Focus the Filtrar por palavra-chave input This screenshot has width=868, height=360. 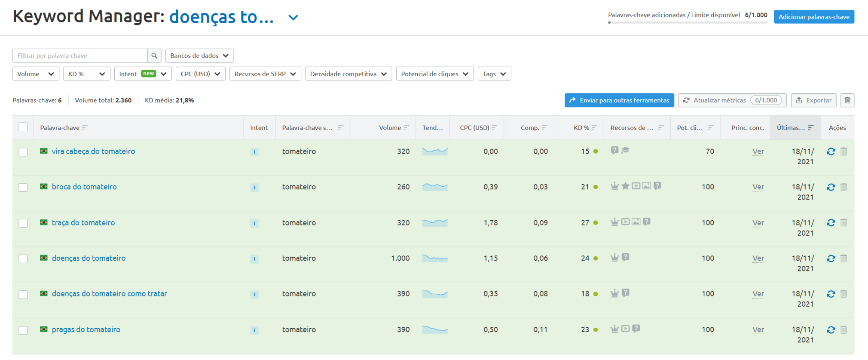click(80, 55)
